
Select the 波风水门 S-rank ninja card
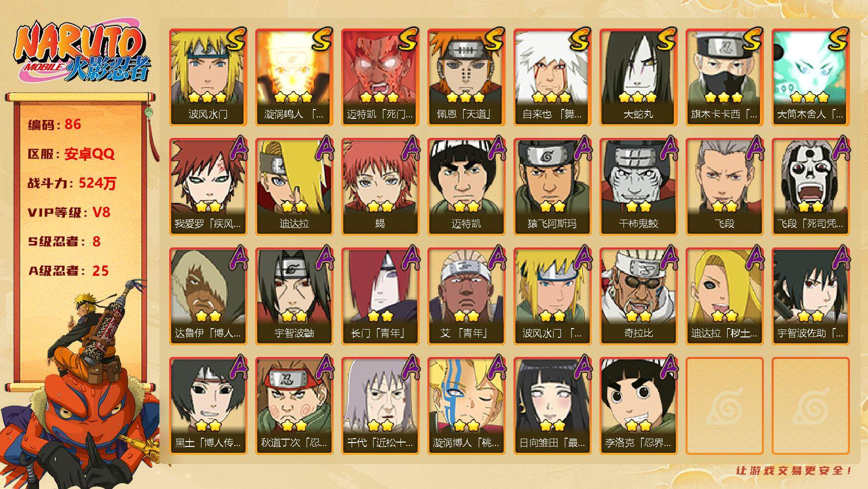point(208,77)
